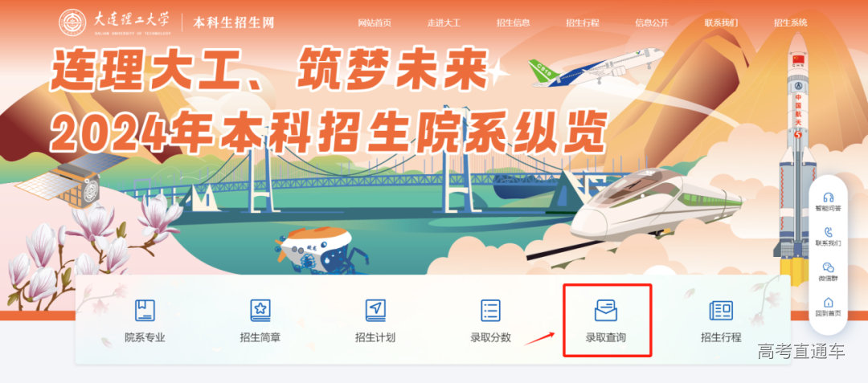
Task: Select 招生信息 in navigation bar
Action: click(x=513, y=22)
